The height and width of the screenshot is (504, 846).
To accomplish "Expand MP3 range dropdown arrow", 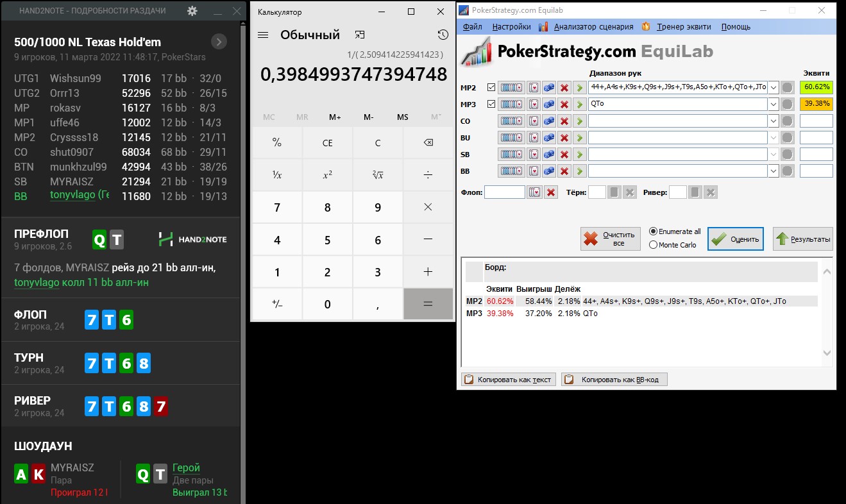I will [773, 104].
